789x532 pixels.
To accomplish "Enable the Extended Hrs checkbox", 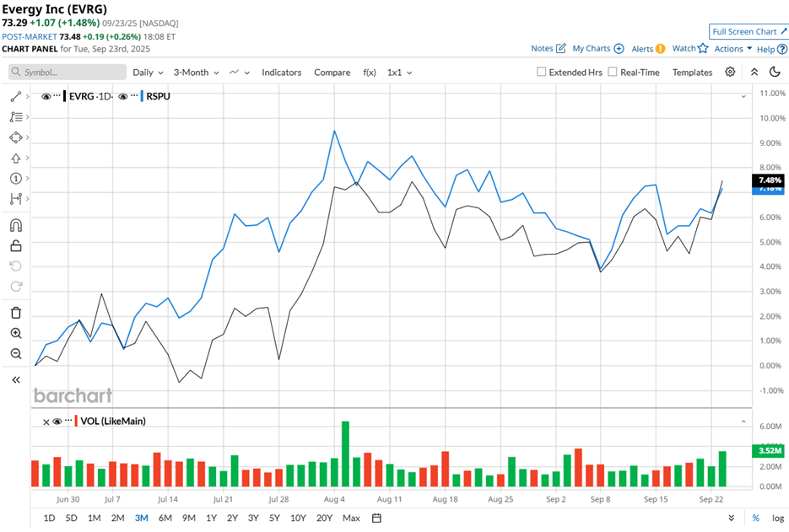I will click(542, 72).
